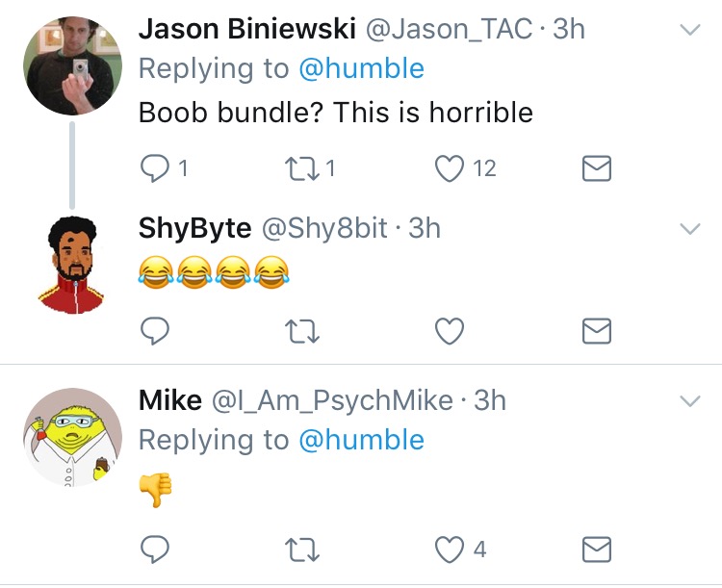The width and height of the screenshot is (722, 588).
Task: Like ShyByte's laughing emoji tweet
Action: click(450, 331)
